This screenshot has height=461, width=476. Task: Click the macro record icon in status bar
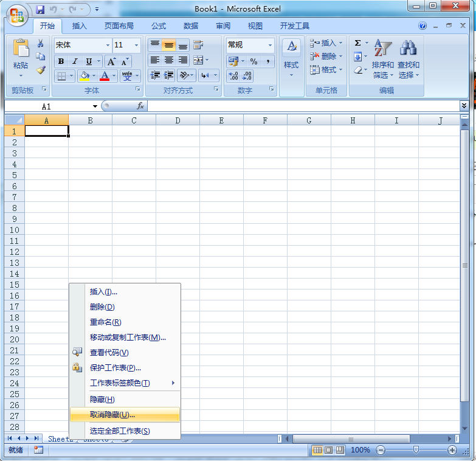(38, 450)
